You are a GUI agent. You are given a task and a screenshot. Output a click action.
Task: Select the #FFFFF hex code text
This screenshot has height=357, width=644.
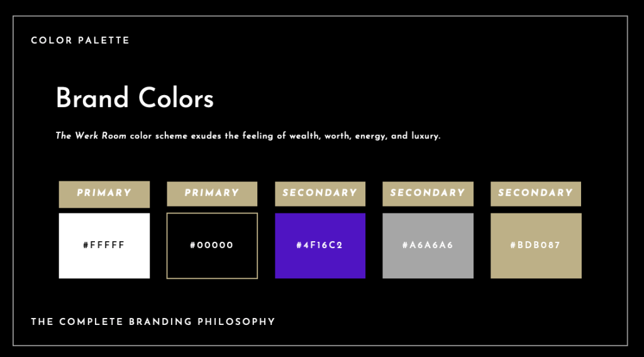tap(104, 246)
